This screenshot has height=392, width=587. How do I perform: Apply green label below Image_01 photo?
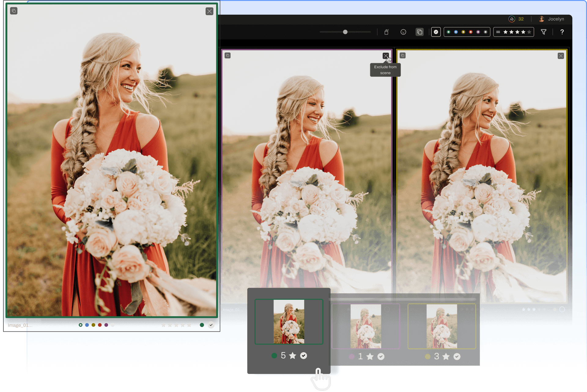tap(80, 325)
